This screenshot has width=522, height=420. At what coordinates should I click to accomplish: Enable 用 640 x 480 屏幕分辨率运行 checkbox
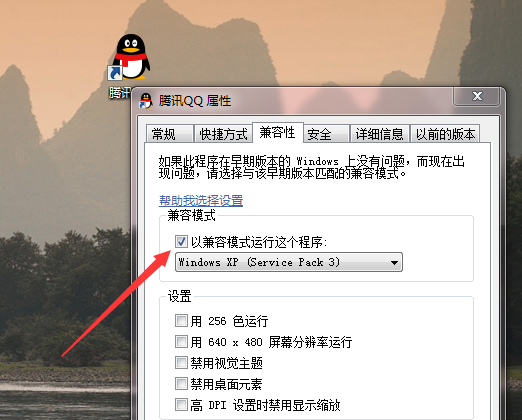tap(181, 342)
